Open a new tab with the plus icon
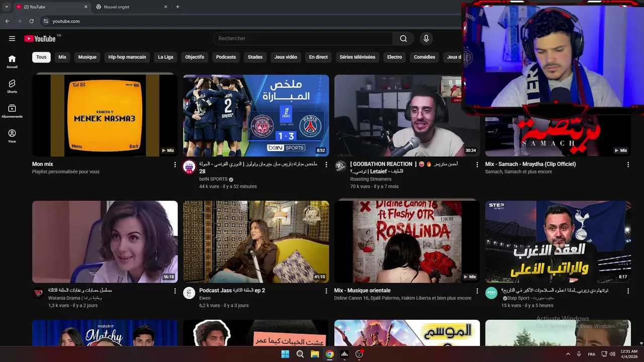 click(178, 7)
